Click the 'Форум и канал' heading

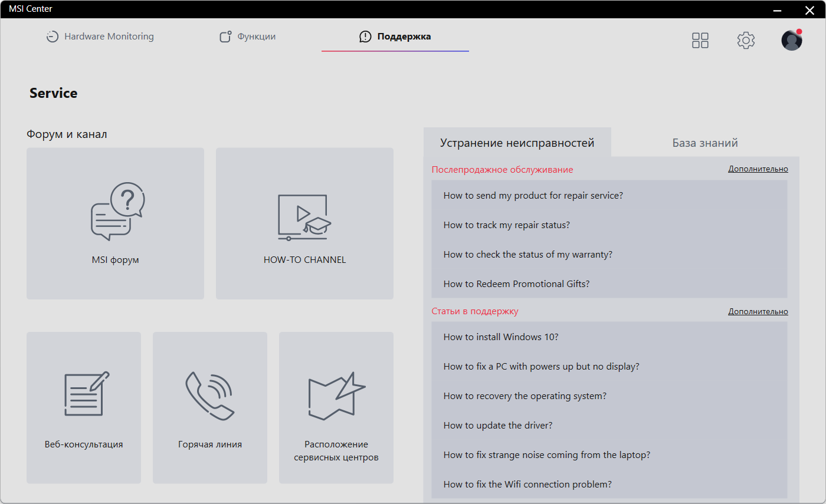tap(67, 134)
